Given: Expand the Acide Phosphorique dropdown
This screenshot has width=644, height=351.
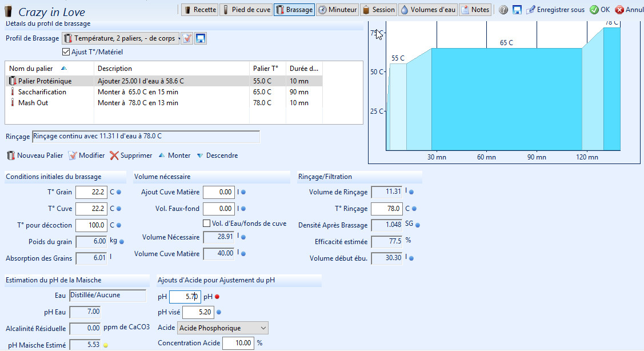Looking at the screenshot, I should pyautogui.click(x=222, y=328).
